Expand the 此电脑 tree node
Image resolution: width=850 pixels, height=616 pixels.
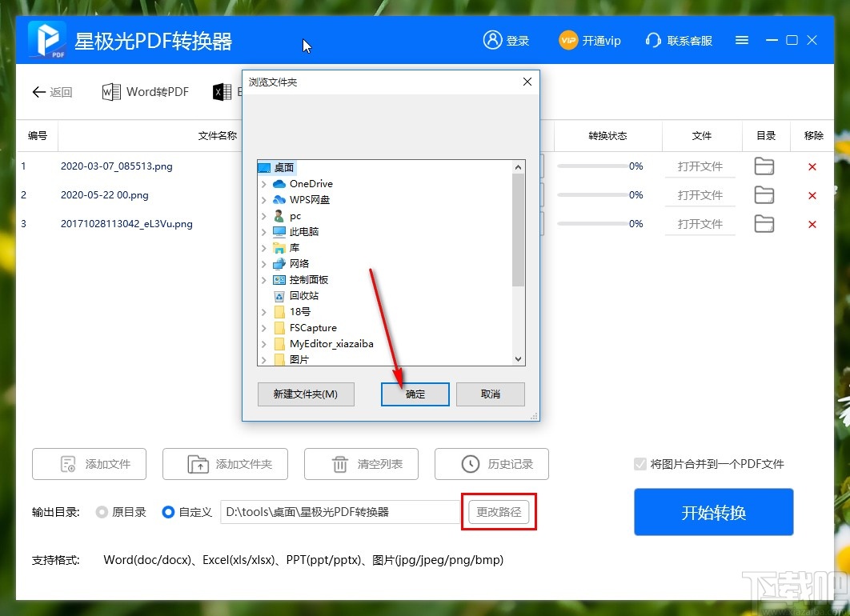pos(265,231)
